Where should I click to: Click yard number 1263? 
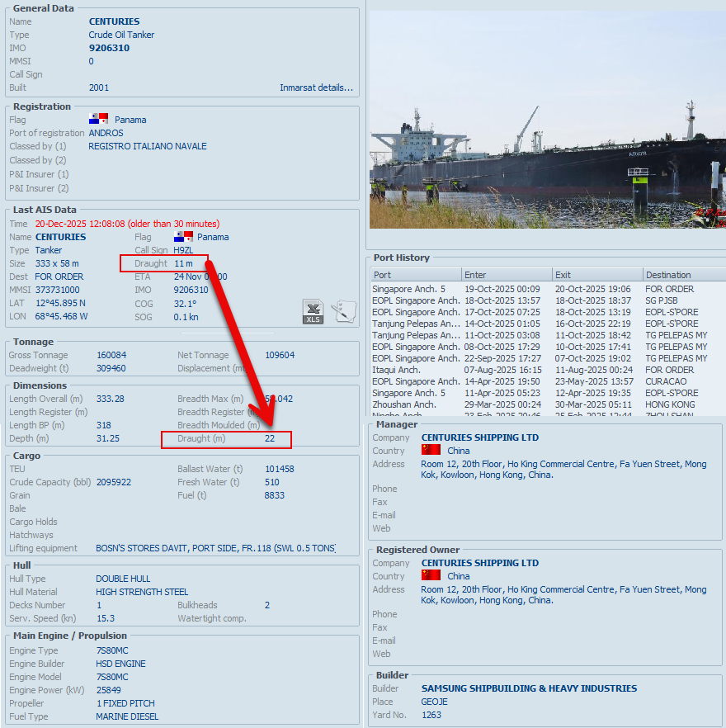click(x=431, y=715)
